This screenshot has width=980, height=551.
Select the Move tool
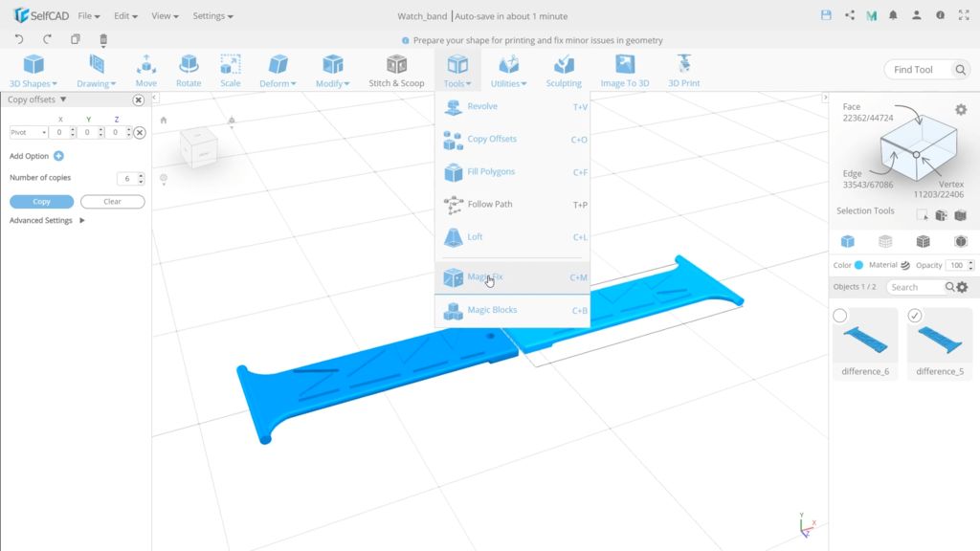click(146, 71)
